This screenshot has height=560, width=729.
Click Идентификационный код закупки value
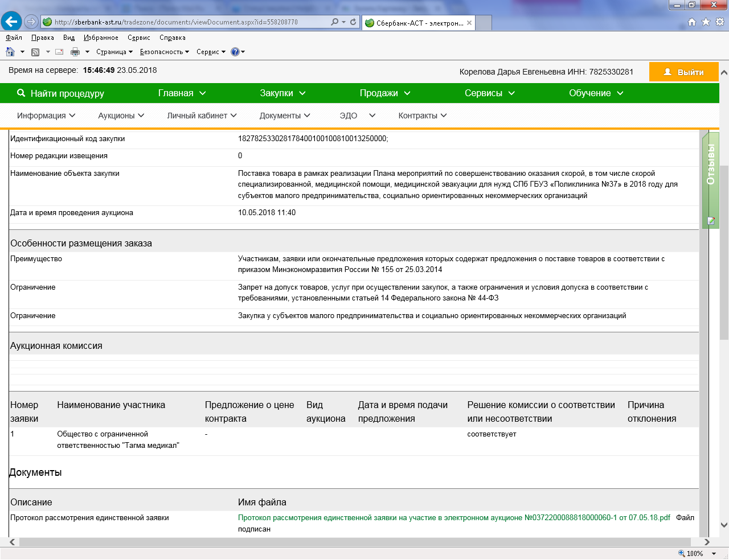pos(313,138)
